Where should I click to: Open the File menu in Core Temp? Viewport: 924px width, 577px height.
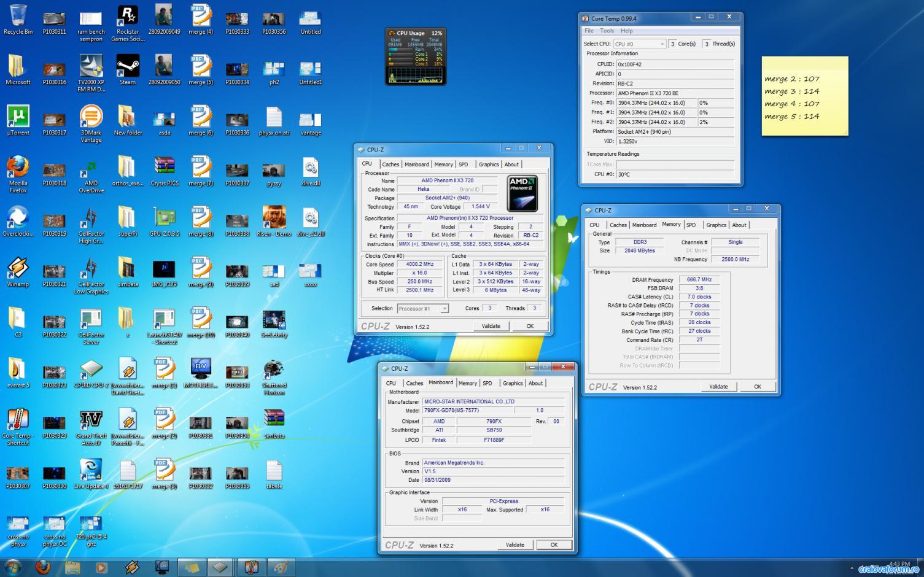pos(589,31)
